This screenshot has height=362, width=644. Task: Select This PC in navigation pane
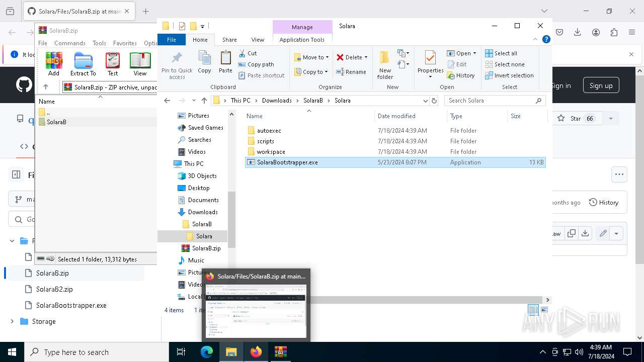194,164
